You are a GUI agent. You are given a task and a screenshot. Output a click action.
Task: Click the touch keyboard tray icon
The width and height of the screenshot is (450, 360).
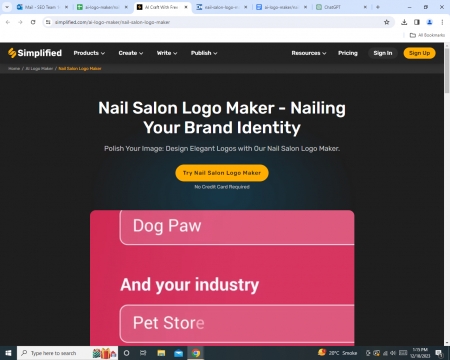403,353
